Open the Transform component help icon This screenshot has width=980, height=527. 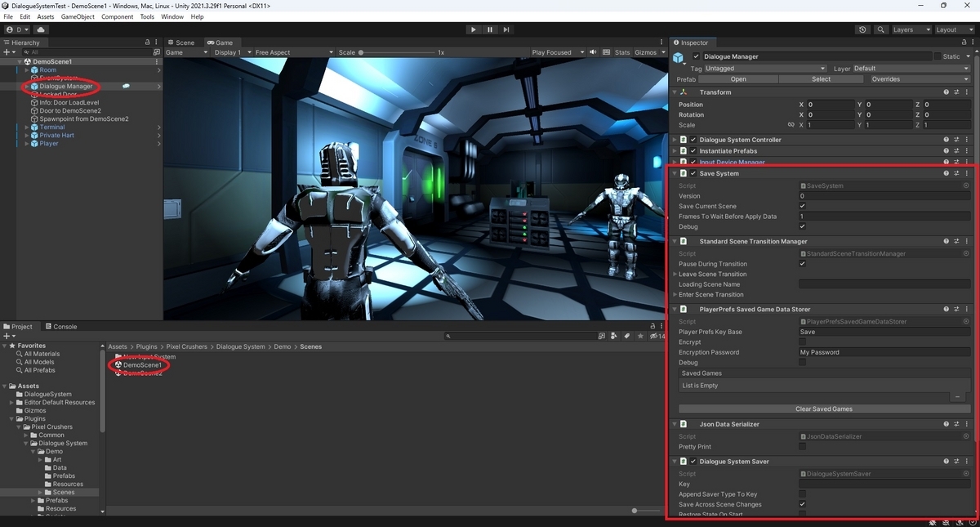click(x=946, y=92)
